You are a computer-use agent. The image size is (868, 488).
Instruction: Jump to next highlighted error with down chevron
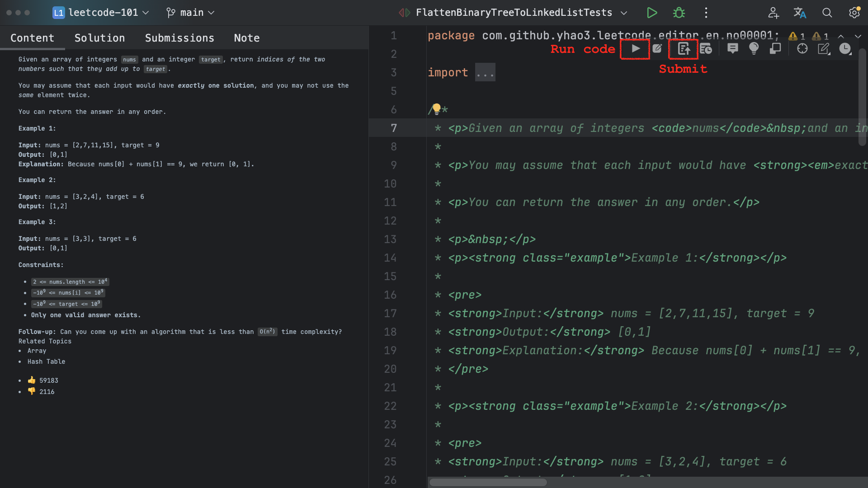pyautogui.click(x=858, y=36)
